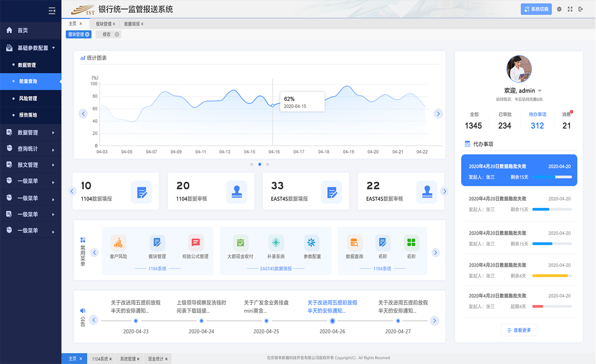Open the settings gear in the top bar
Screen dimensions: 596x364
pyautogui.click(x=559, y=9)
